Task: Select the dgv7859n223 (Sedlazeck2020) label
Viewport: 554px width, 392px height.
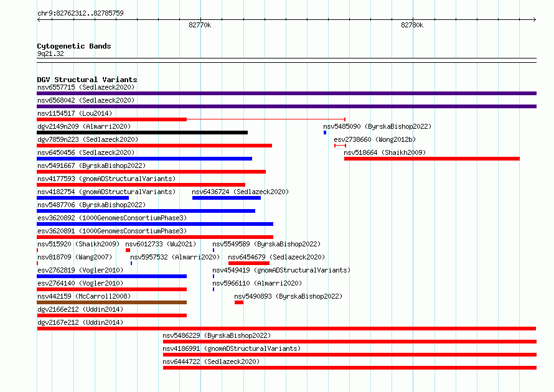Action: (88, 139)
